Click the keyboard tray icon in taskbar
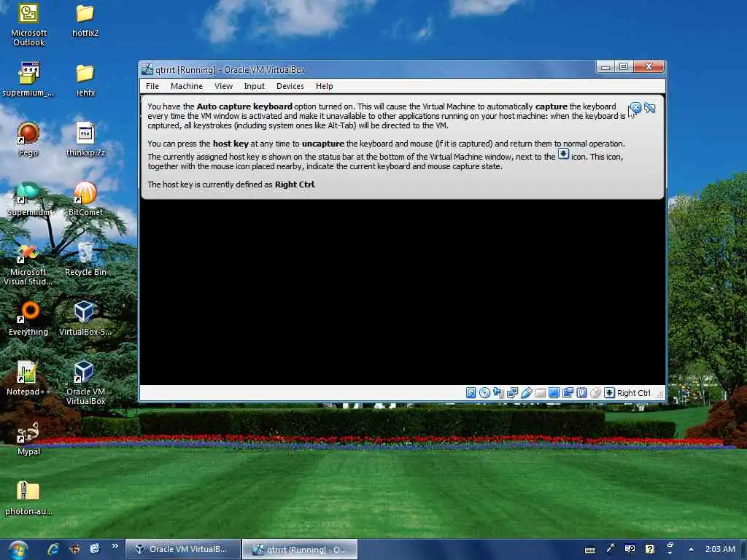747x560 pixels. [589, 550]
